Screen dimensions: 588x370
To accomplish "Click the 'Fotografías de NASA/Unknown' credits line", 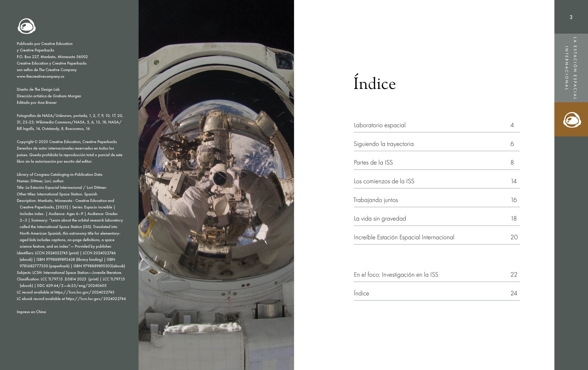I will pyautogui.click(x=70, y=116).
